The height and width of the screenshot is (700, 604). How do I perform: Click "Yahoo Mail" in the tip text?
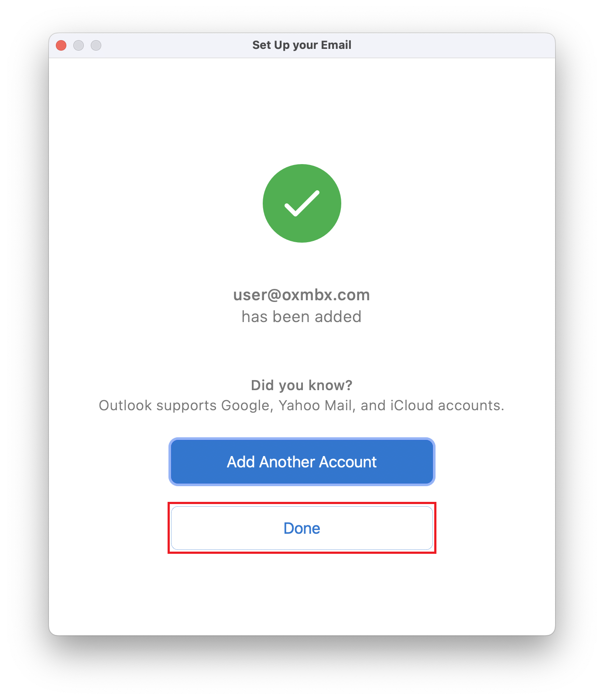(315, 405)
